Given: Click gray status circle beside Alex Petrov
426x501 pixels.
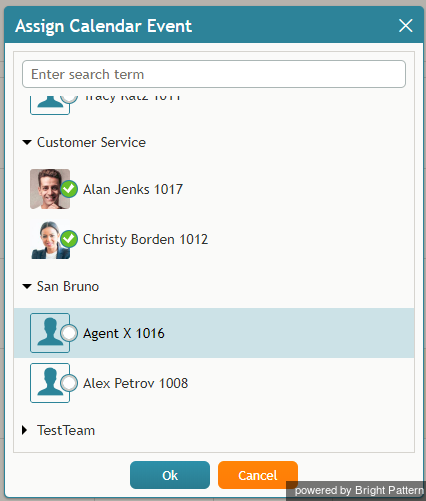Looking at the screenshot, I should (x=69, y=383).
